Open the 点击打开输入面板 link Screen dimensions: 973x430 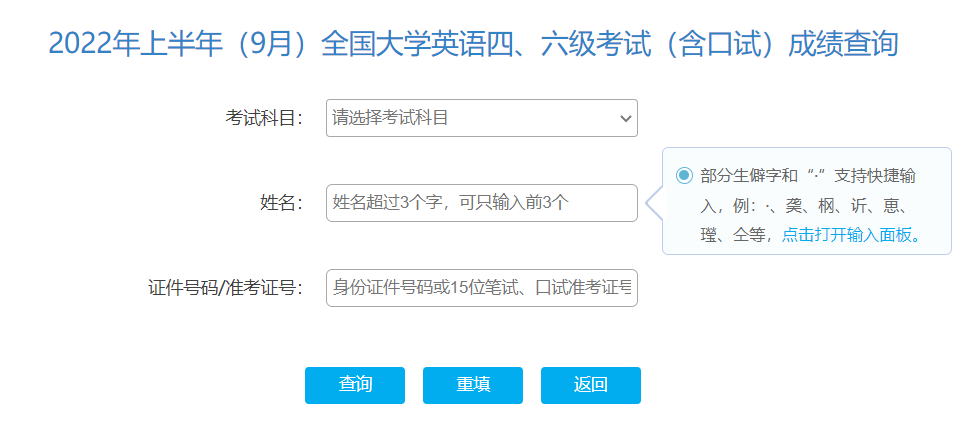pos(851,235)
